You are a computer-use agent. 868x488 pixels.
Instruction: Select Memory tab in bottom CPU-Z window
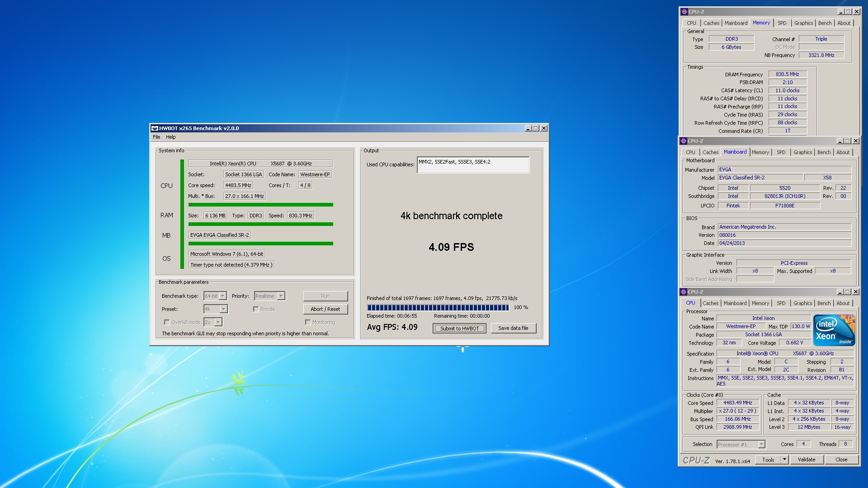click(x=760, y=303)
